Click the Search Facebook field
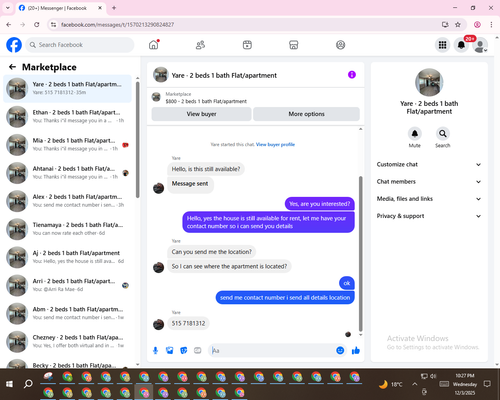 (80, 45)
